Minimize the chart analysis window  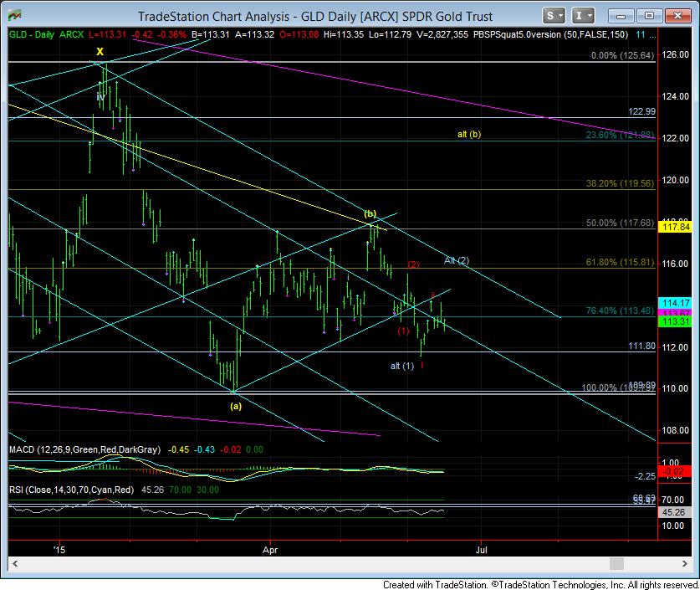621,16
